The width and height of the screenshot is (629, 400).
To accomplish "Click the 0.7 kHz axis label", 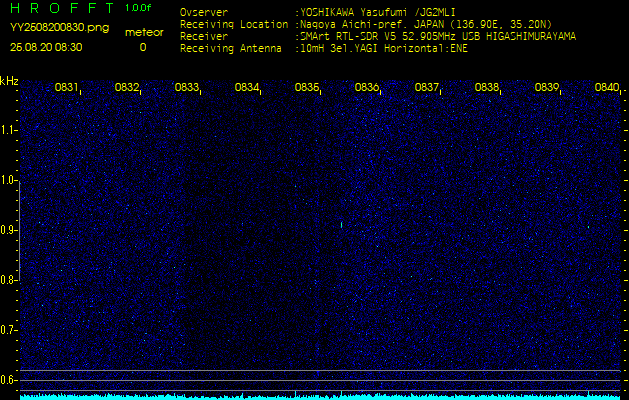I will [8, 331].
